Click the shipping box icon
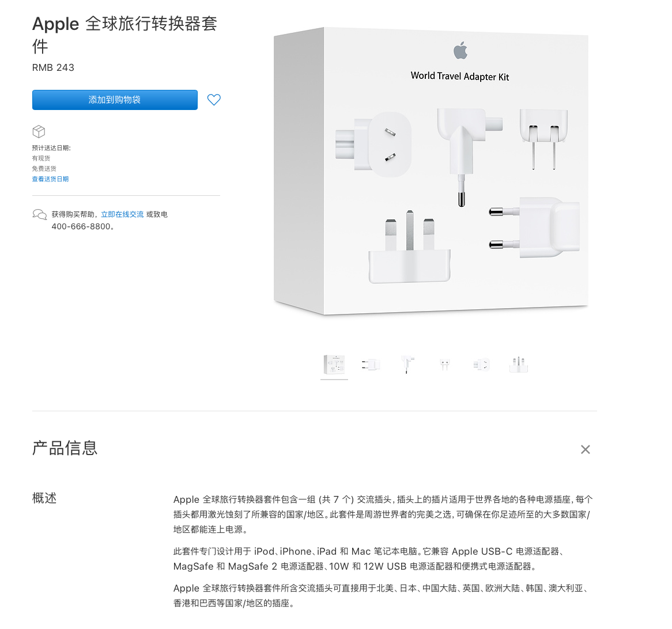The width and height of the screenshot is (672, 629). coord(39,131)
